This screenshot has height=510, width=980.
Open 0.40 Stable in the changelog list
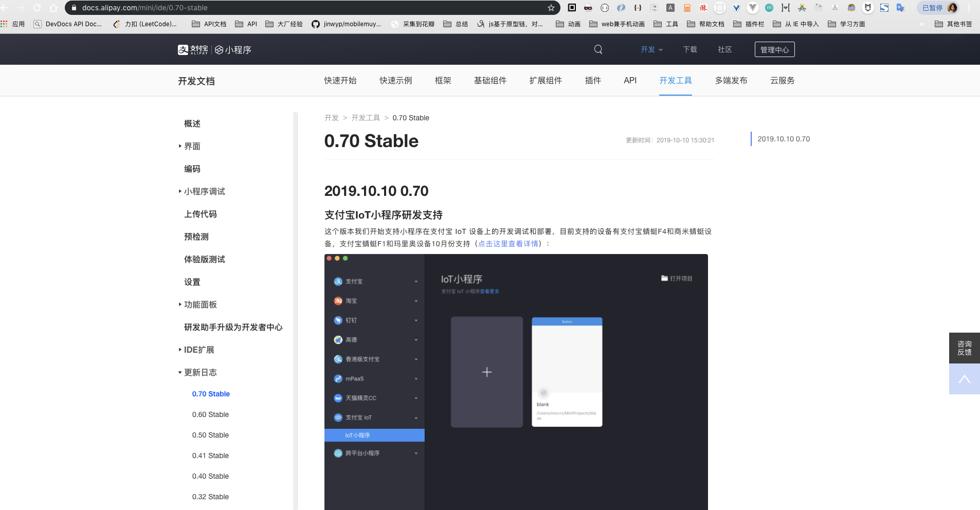tap(211, 476)
